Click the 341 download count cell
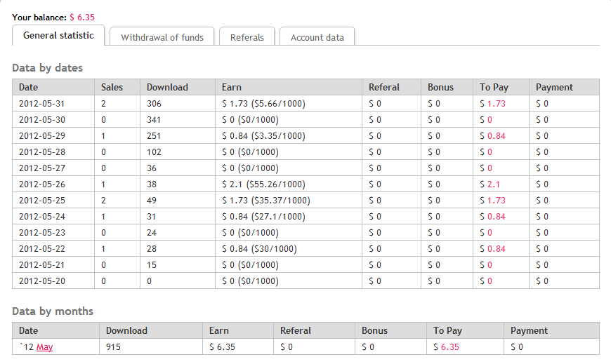611x364 pixels. click(154, 120)
